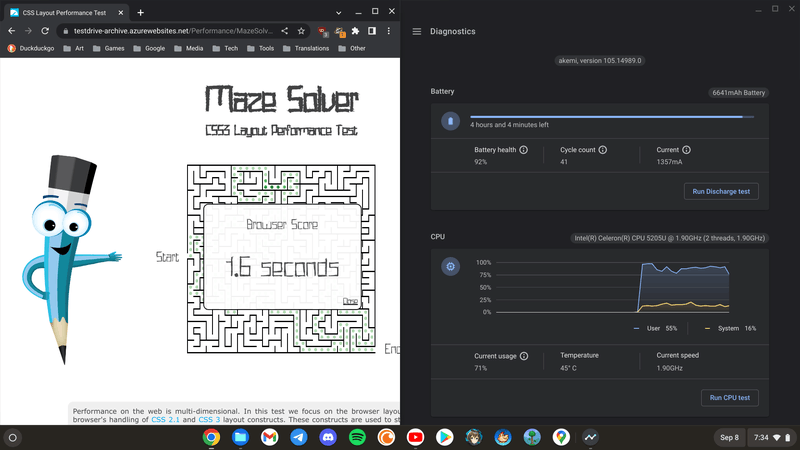Open the ChromeOS launcher button
The width and height of the screenshot is (800, 450).
pyautogui.click(x=13, y=437)
